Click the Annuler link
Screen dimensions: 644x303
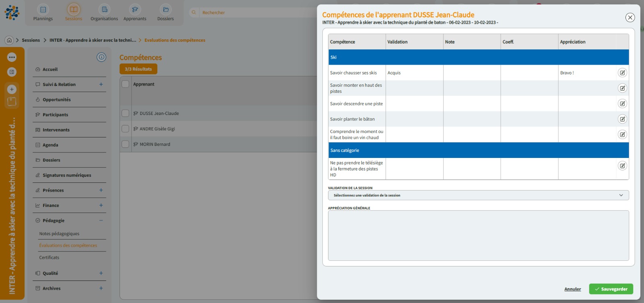[x=572, y=289]
